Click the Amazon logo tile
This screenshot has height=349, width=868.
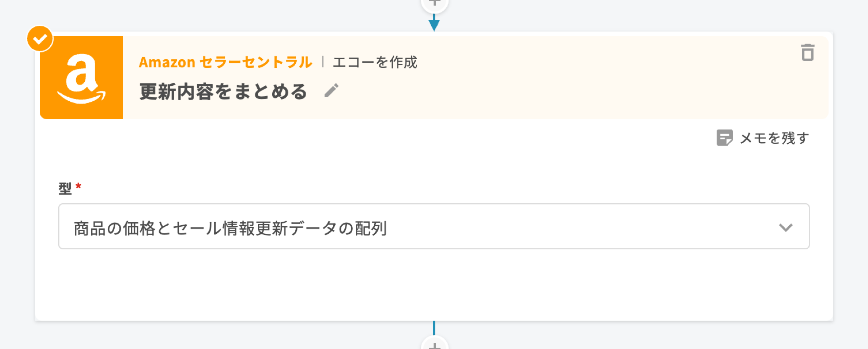(81, 78)
